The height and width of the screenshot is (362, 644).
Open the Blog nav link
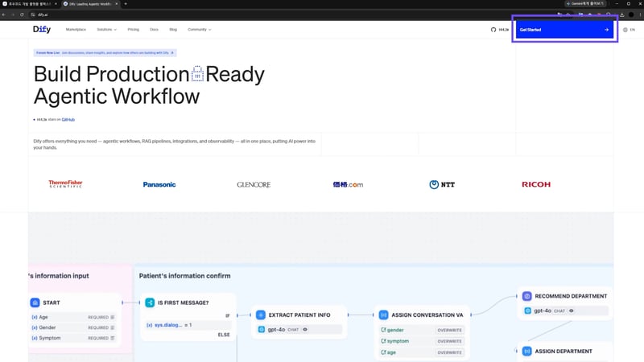point(173,30)
